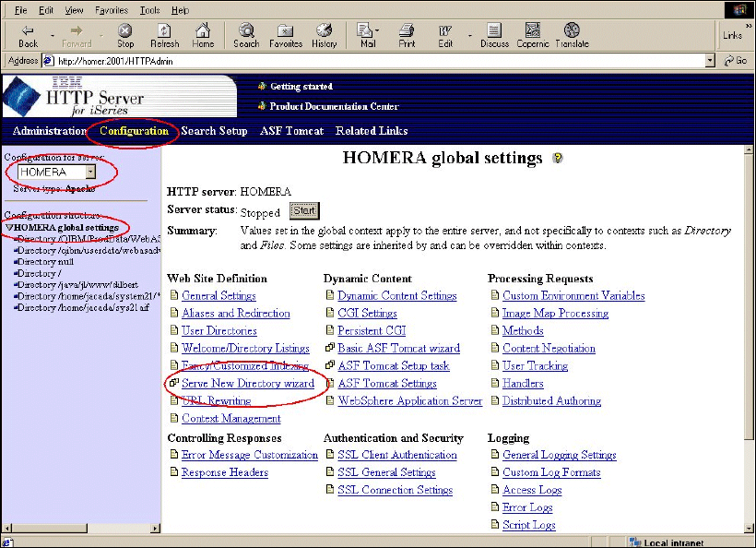
Task: Open the Favorites menu
Action: (x=112, y=10)
